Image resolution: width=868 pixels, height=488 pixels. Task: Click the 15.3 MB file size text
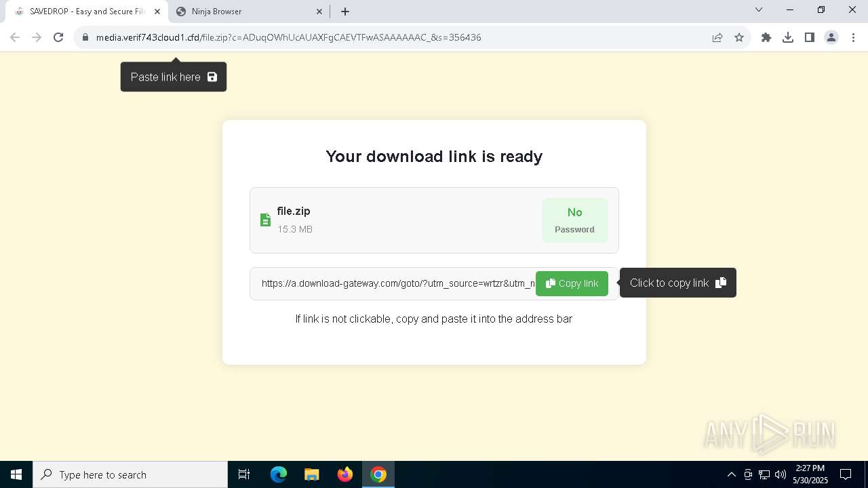[x=295, y=229]
